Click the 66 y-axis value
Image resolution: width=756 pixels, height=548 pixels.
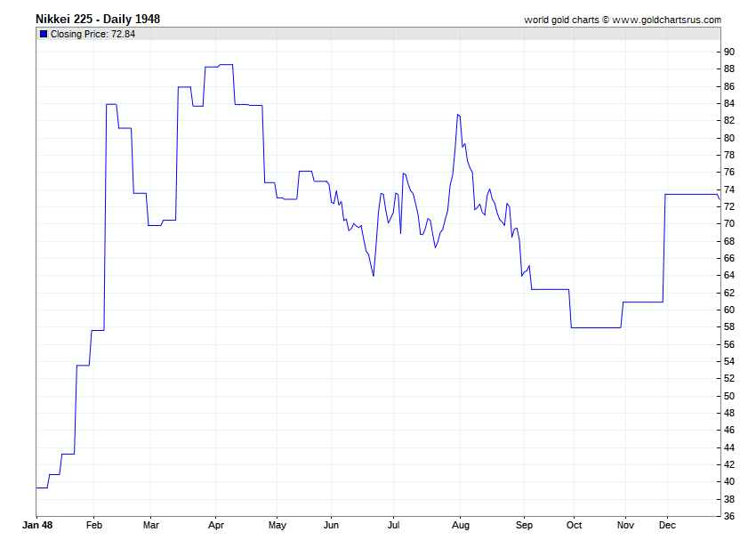(x=729, y=258)
